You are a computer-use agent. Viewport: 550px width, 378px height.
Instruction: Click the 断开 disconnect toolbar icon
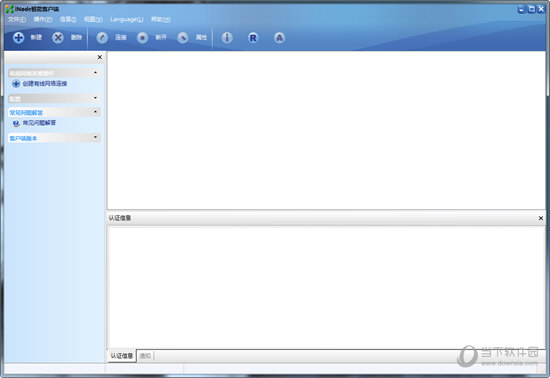[142, 38]
